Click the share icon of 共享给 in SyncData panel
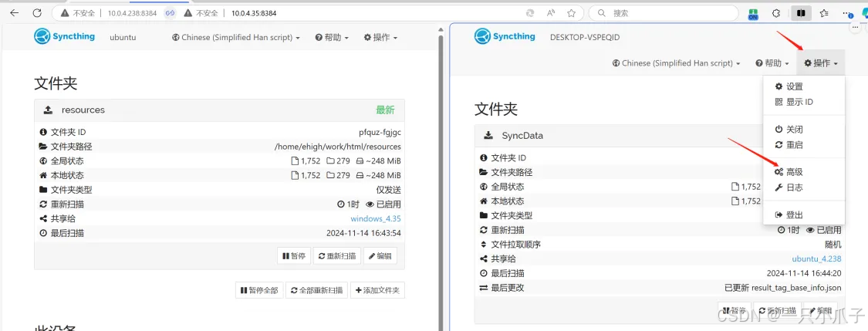Viewport: 868px width, 331px height. click(484, 258)
